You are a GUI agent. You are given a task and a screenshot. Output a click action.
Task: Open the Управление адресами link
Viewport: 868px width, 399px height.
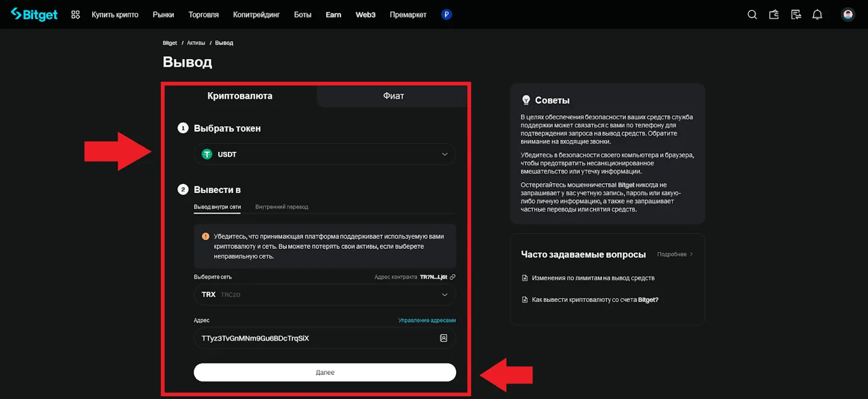pos(427,321)
